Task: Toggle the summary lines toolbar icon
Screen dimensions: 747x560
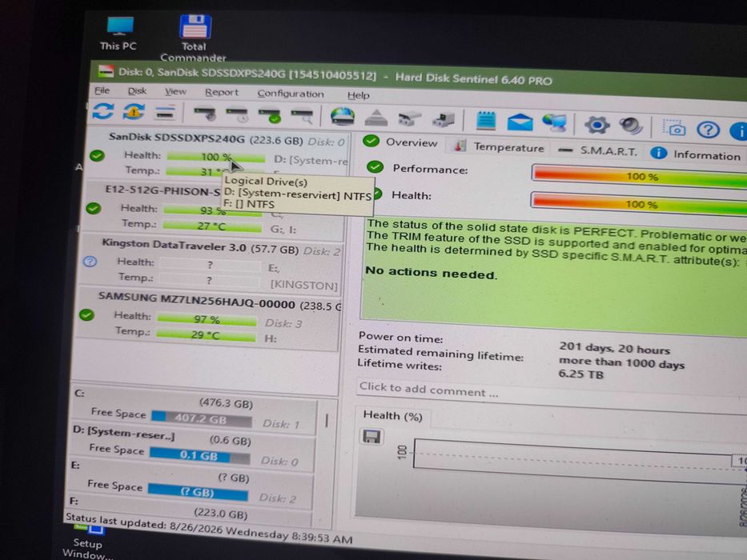Action: point(165,114)
